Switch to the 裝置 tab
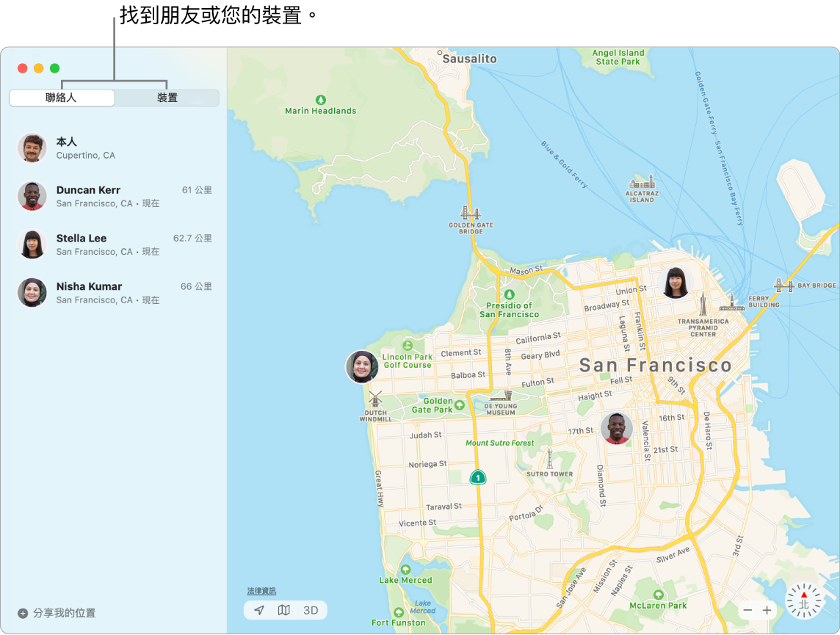Screen dimensions: 840x635 [167, 98]
